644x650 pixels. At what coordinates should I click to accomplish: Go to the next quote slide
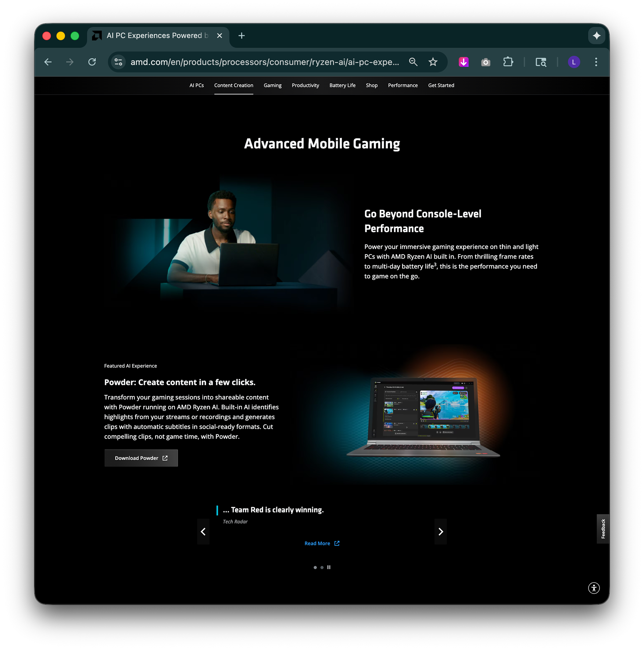(x=440, y=532)
